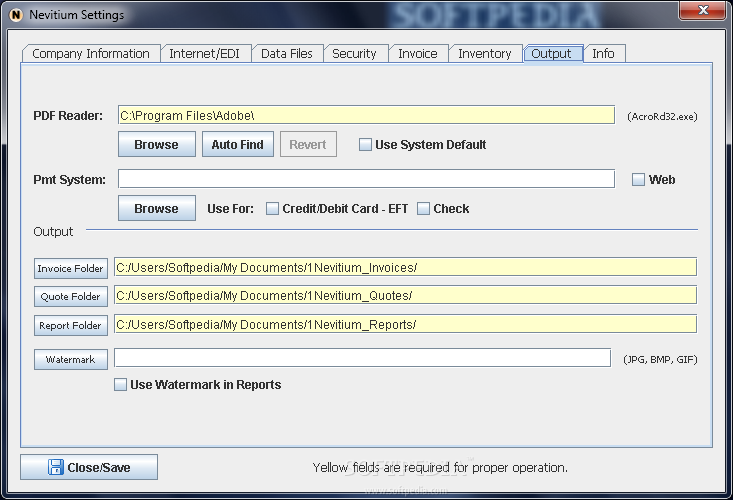This screenshot has height=500, width=733.
Task: Click the 'Yellow fields are required' note
Action: 440,467
